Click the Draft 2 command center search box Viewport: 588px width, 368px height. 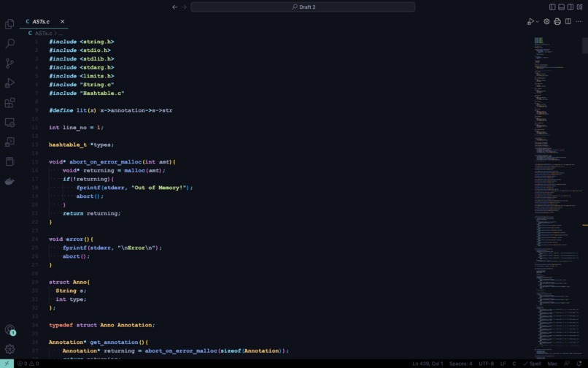303,7
